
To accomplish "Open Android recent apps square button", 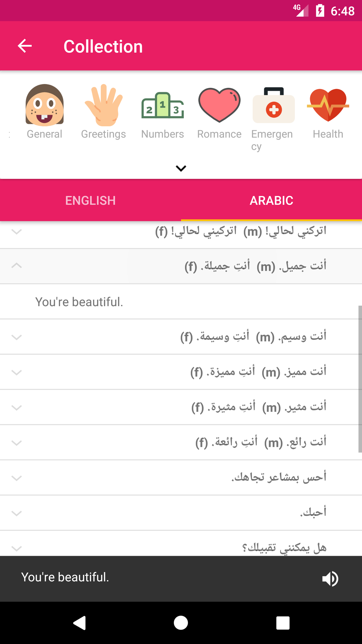I will (x=283, y=623).
